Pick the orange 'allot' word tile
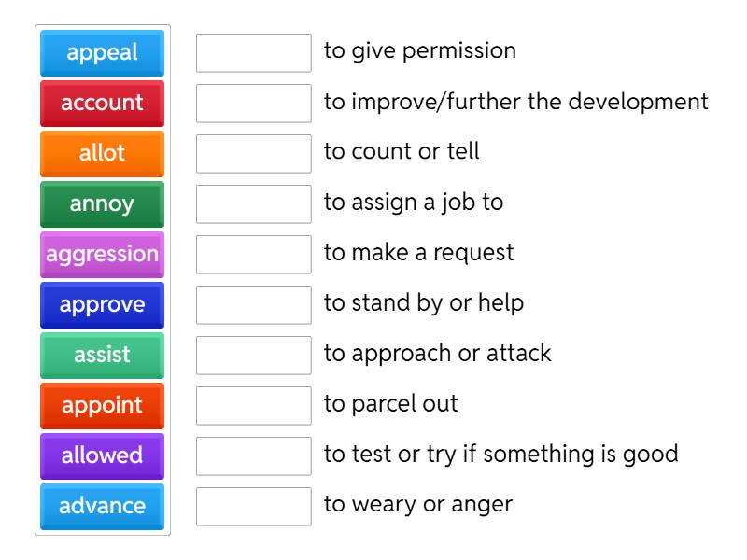Screen dimensions: 747x560 (102, 153)
